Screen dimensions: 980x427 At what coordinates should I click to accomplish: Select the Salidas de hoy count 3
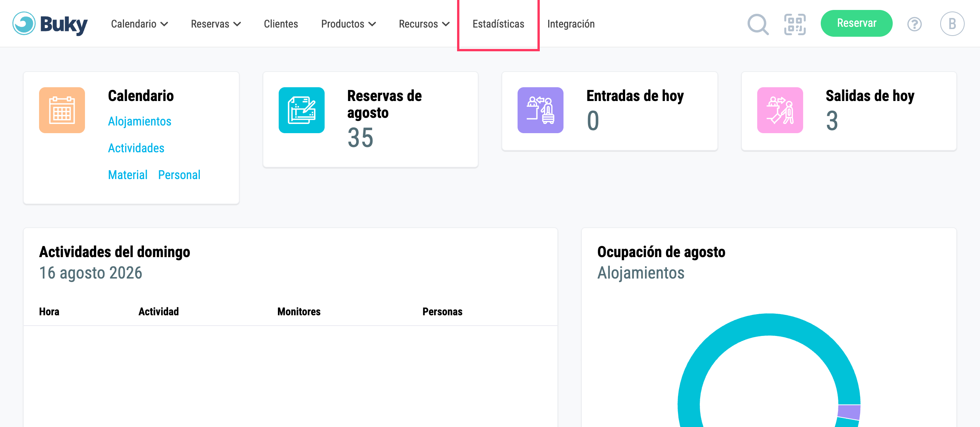coord(832,121)
